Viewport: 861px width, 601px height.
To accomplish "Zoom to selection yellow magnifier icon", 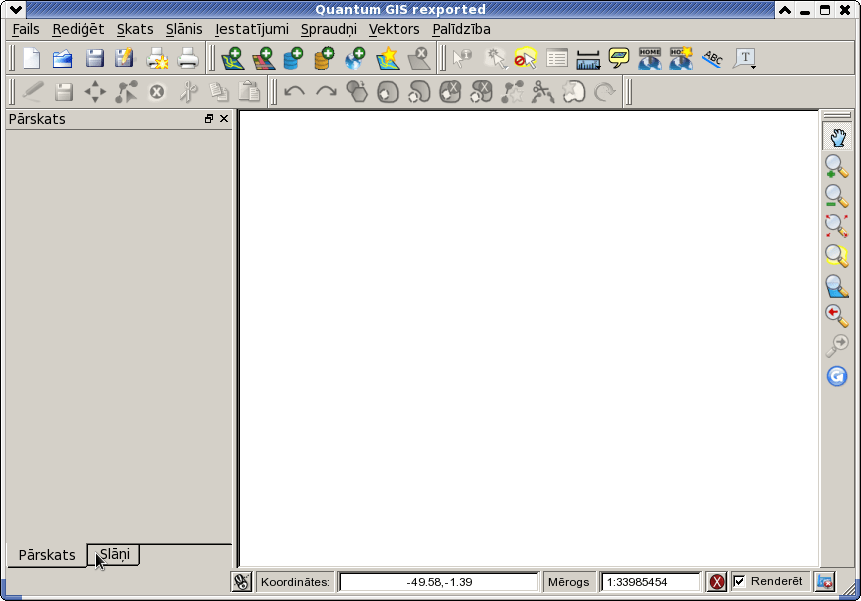I will pyautogui.click(x=837, y=255).
